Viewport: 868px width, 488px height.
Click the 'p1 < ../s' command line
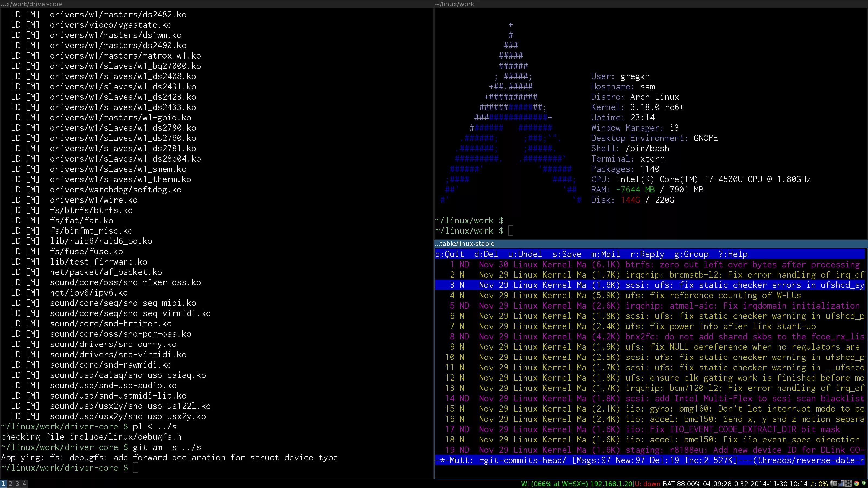pos(155,427)
